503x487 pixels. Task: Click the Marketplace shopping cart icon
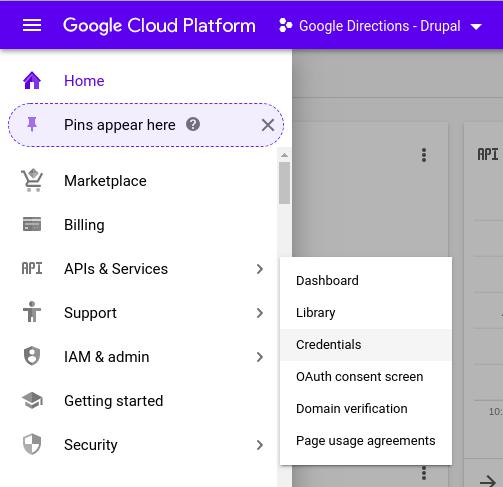pos(32,180)
